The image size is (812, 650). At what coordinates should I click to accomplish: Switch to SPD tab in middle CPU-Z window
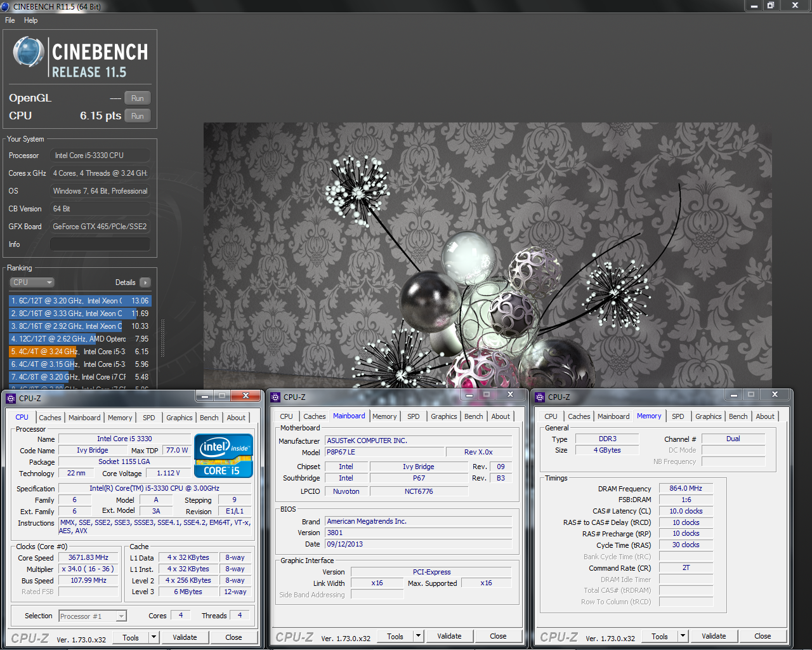pos(414,416)
